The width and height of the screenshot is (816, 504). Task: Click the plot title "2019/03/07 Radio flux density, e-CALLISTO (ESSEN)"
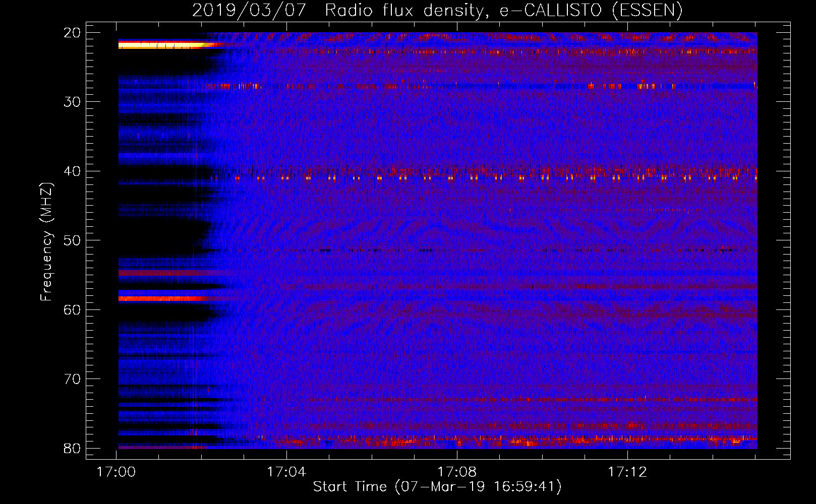pos(437,10)
